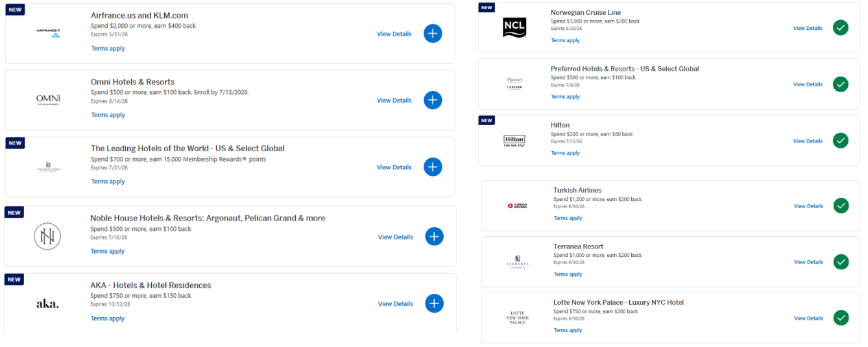View Details for Noble House Hotels
This screenshot has height=347, width=868.
[396, 237]
